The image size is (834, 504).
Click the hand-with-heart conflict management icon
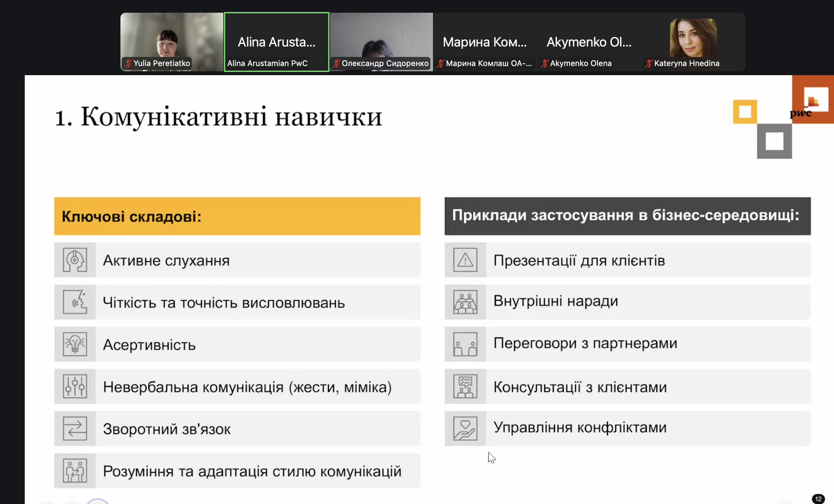[465, 428]
